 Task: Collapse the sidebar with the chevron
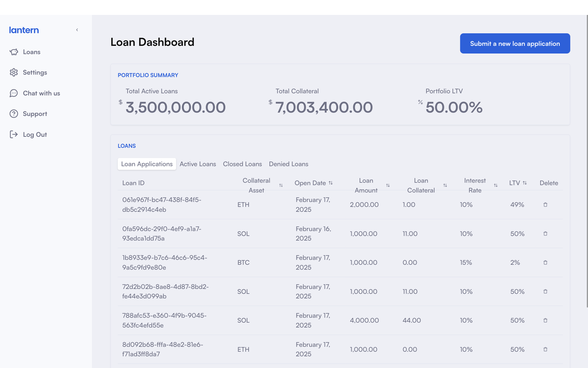tap(77, 30)
